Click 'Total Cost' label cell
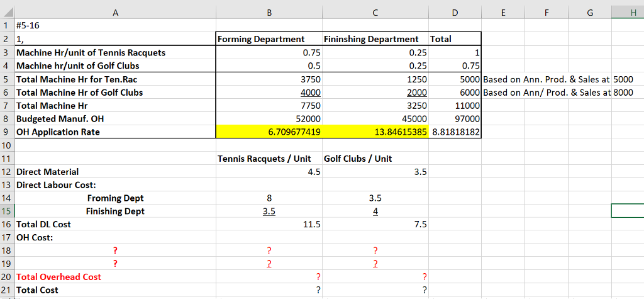This screenshot has height=299, width=644. coord(116,290)
